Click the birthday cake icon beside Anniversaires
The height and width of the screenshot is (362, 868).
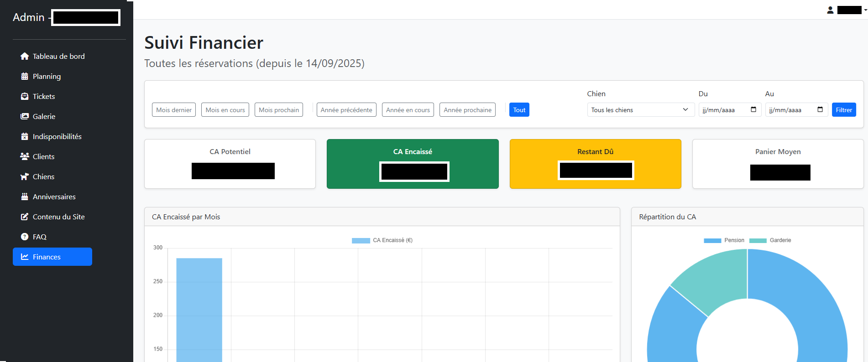25,197
